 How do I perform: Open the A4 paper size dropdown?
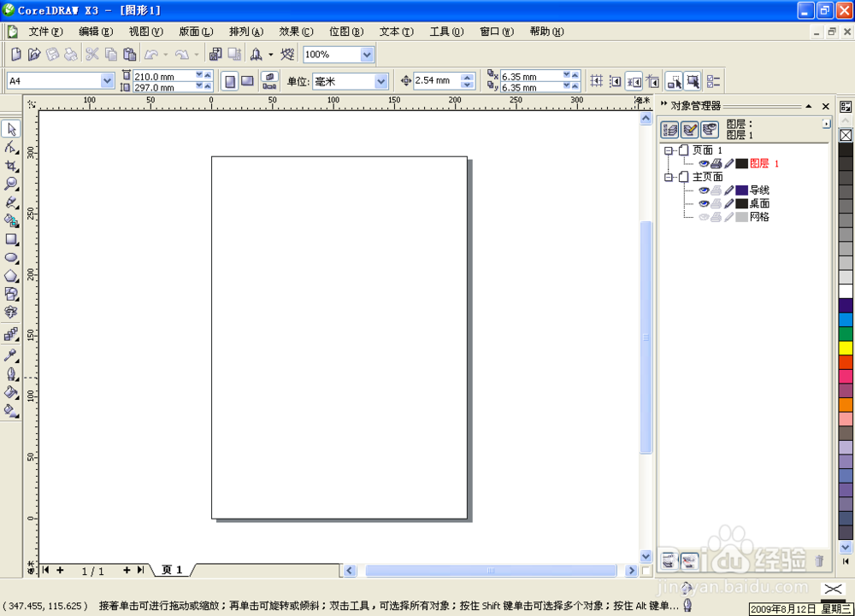click(x=107, y=79)
